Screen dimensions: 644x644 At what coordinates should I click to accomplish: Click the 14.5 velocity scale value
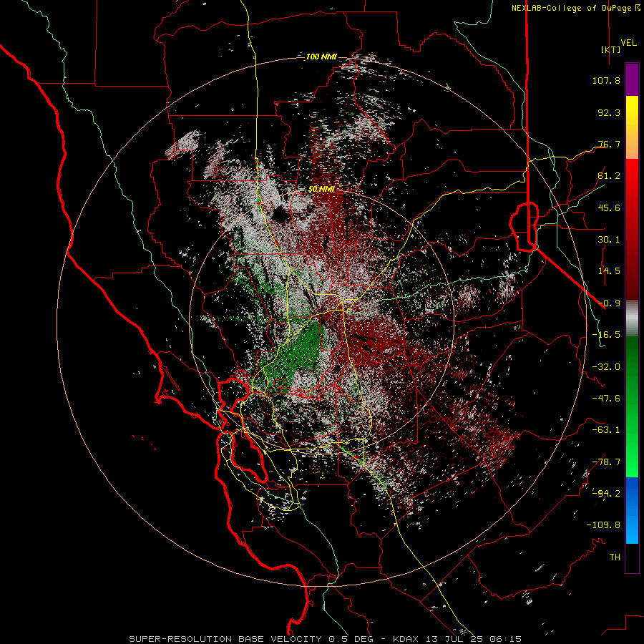click(x=609, y=271)
